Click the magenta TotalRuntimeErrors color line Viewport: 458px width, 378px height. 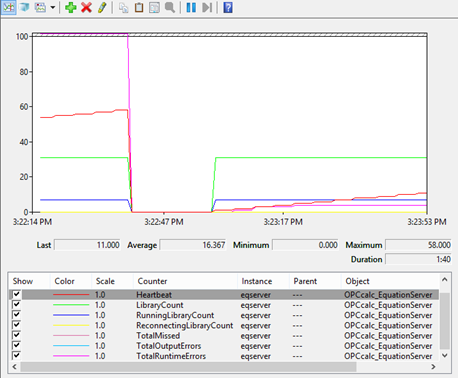click(x=71, y=356)
